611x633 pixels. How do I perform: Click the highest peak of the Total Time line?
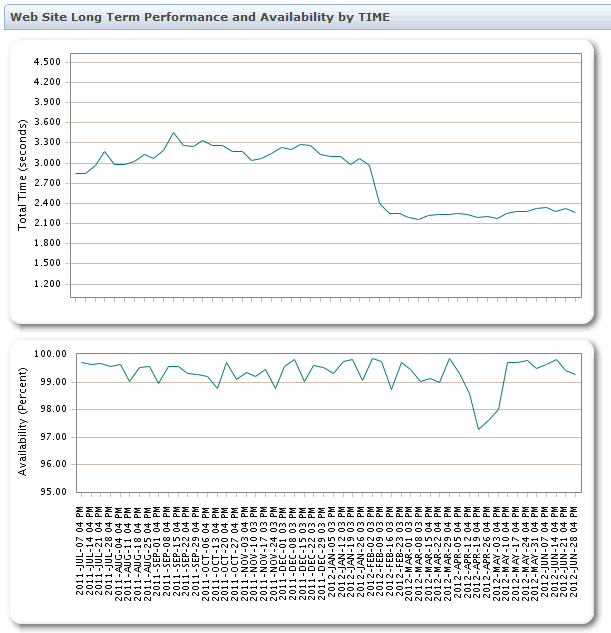tap(174, 132)
